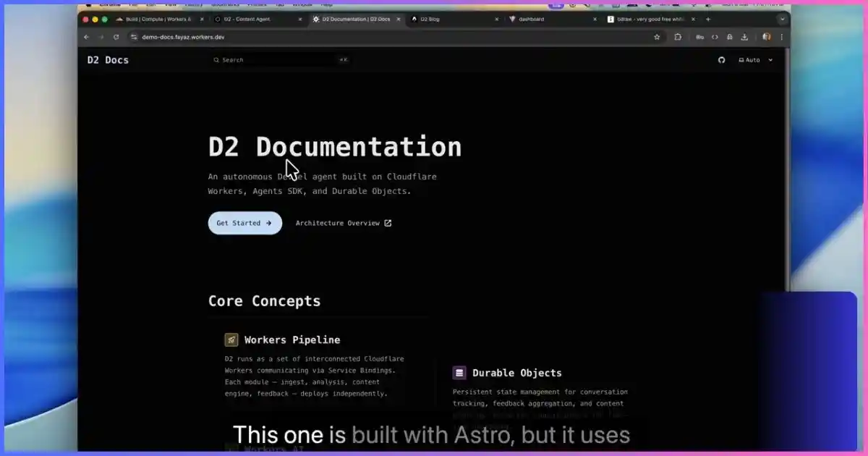Screen dimensions: 868x456
Task: Switch to the D2 Blog tab
Action: (454, 19)
